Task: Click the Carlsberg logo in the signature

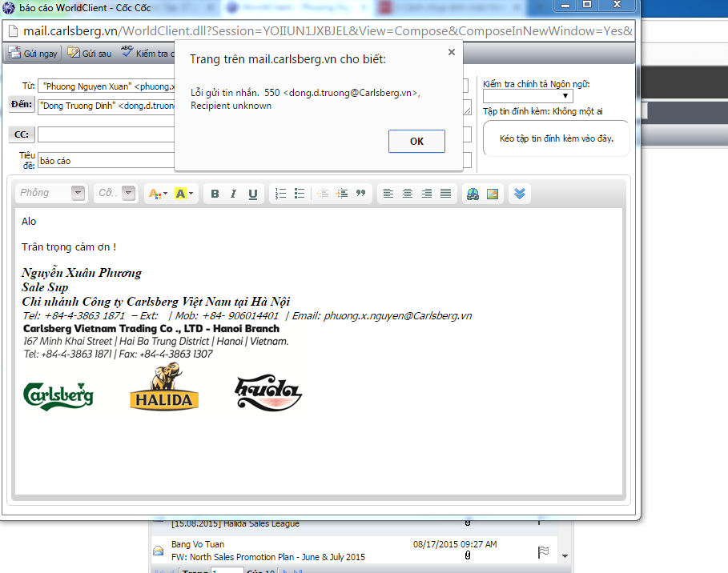Action: (58, 396)
